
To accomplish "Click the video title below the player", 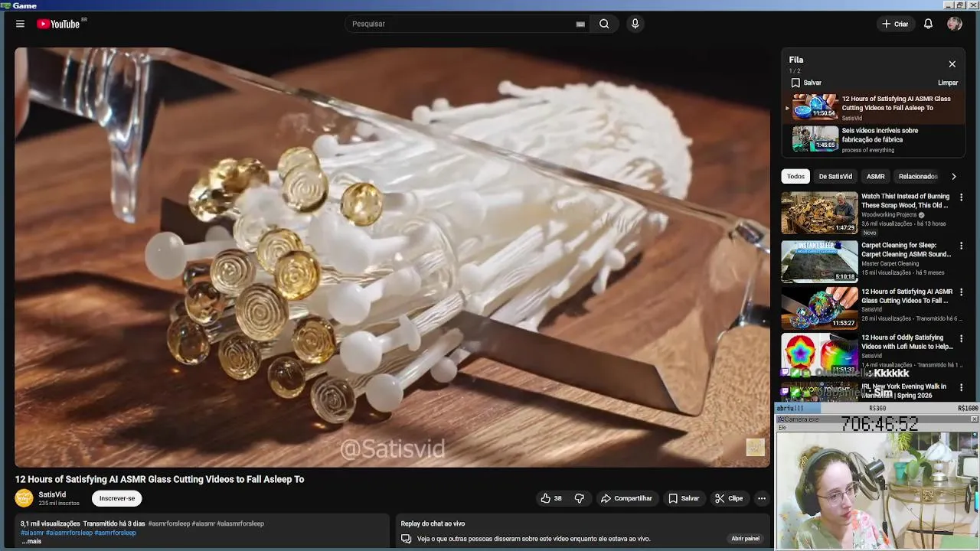I will click(x=159, y=479).
